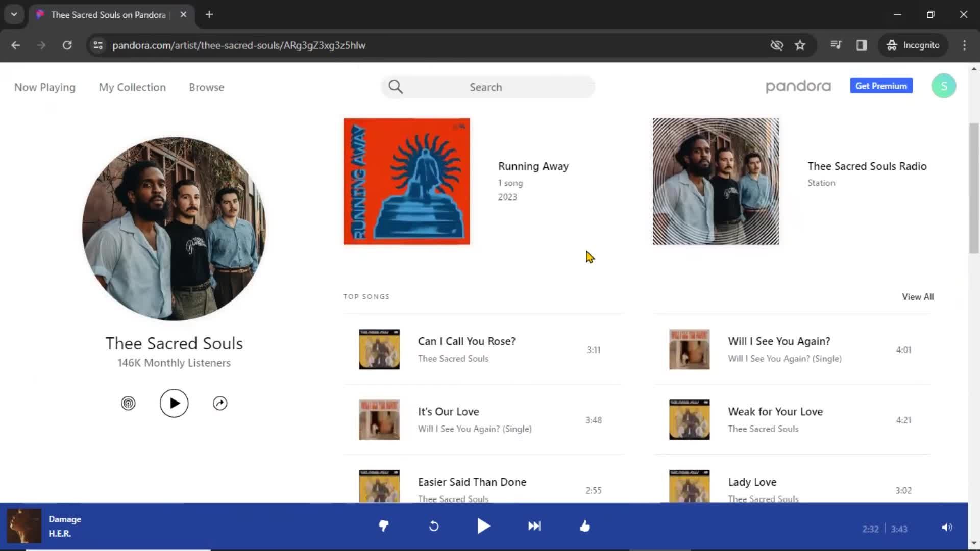Expand the browser extensions dropdown

pos(837,45)
